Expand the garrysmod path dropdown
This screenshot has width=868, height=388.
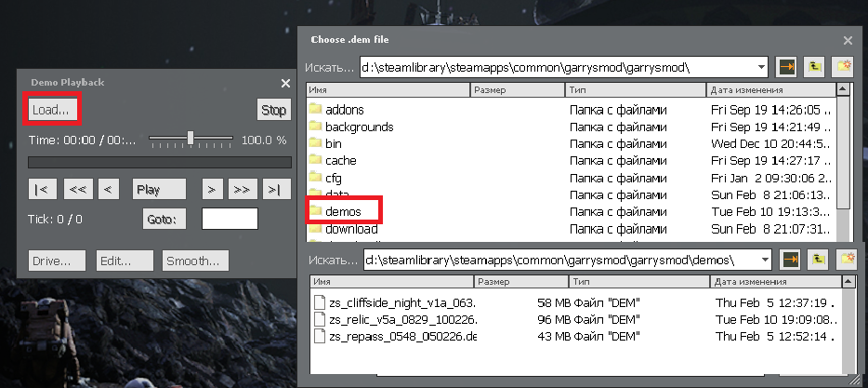(x=762, y=68)
